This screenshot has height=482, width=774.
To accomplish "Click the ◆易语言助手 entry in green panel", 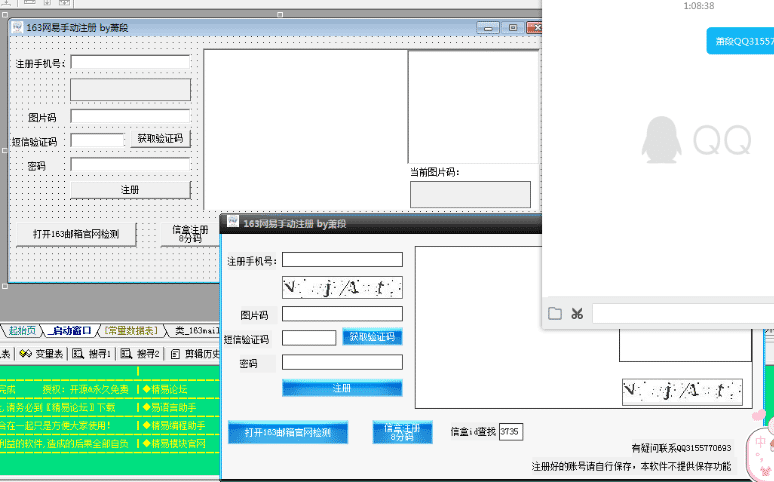I will [170, 407].
